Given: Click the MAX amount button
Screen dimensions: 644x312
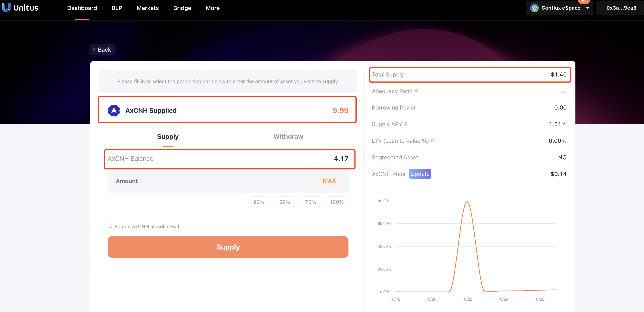Looking at the screenshot, I should pyautogui.click(x=329, y=181).
